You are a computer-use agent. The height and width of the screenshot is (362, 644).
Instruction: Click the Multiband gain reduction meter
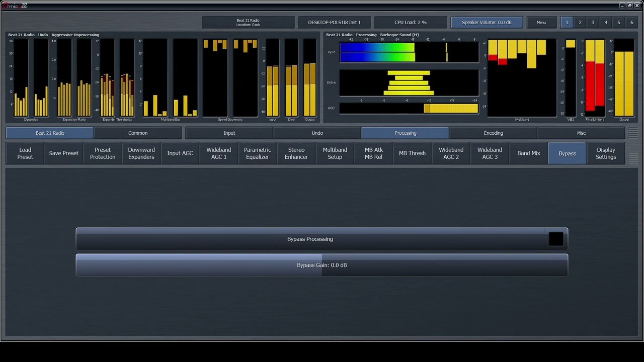pos(522,78)
